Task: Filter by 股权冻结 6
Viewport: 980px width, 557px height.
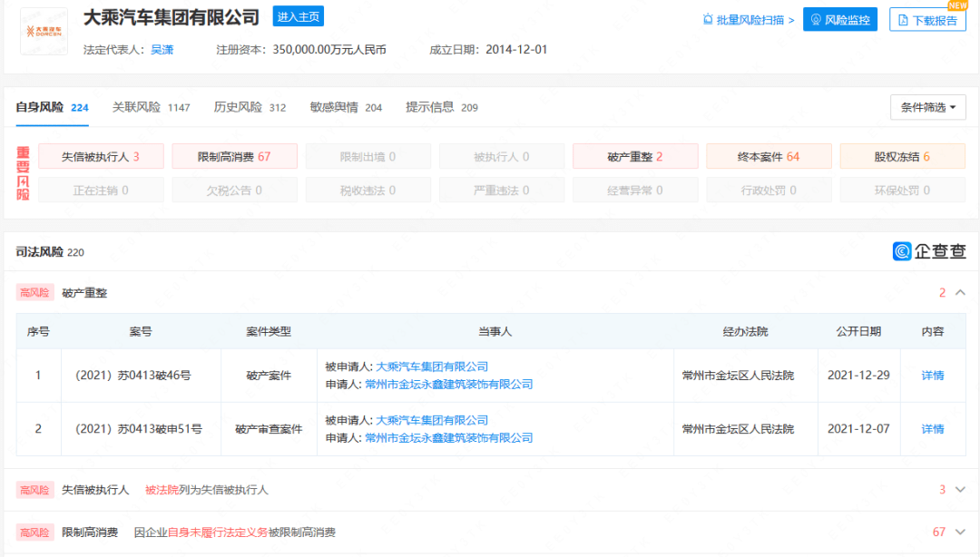Action: 903,156
